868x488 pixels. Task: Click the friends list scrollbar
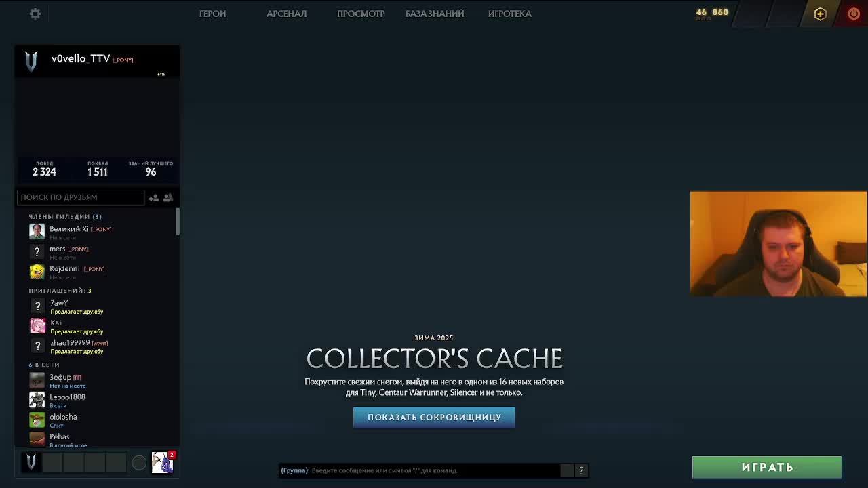(178, 221)
